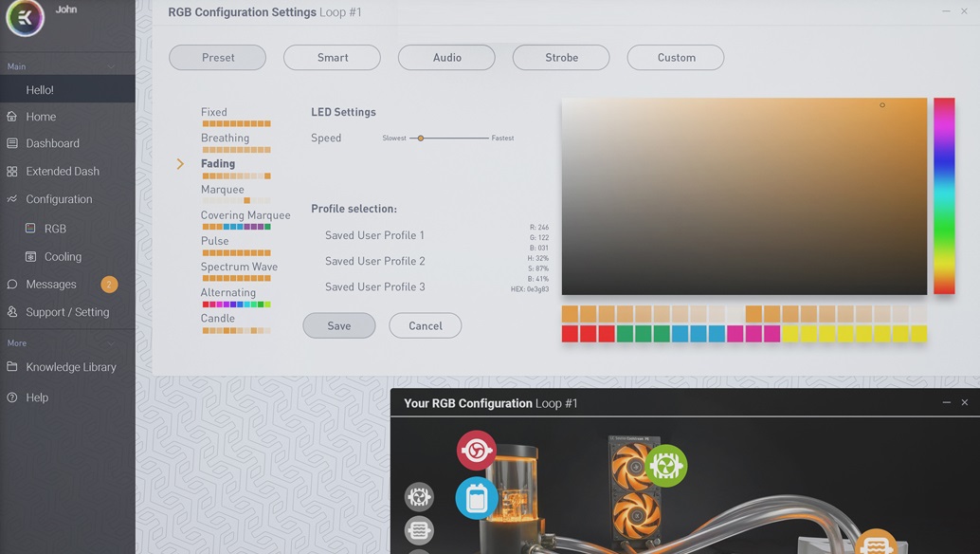Click the grey water block waves icon
The height and width of the screenshot is (554, 980).
pyautogui.click(x=419, y=531)
